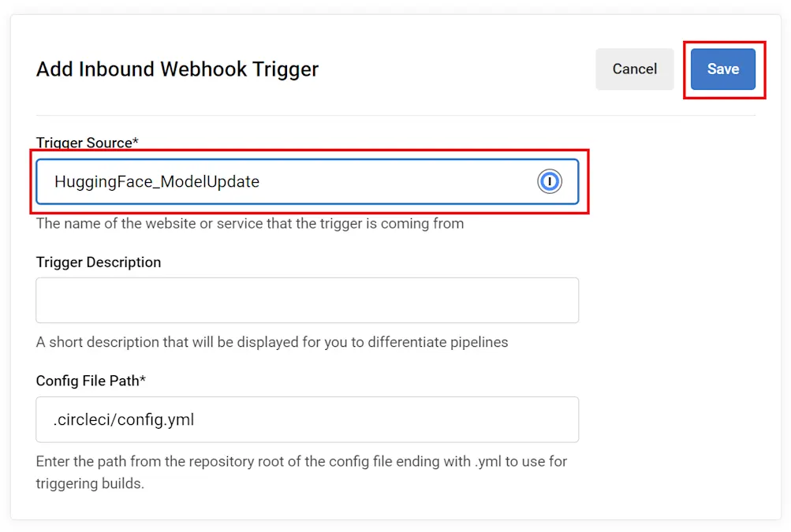Click the Trigger Description label
Image resolution: width=791 pixels, height=532 pixels.
tap(98, 262)
